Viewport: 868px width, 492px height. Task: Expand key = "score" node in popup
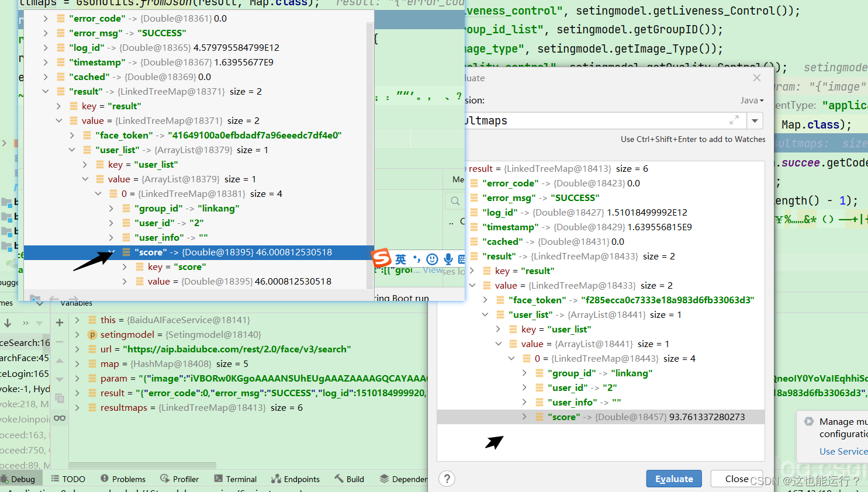tap(125, 267)
